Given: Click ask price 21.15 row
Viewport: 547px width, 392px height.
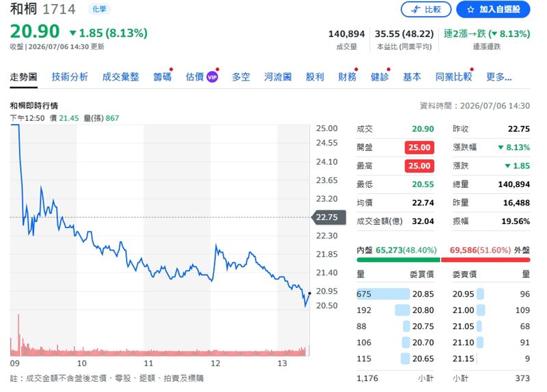Looking at the screenshot, I should [491, 359].
